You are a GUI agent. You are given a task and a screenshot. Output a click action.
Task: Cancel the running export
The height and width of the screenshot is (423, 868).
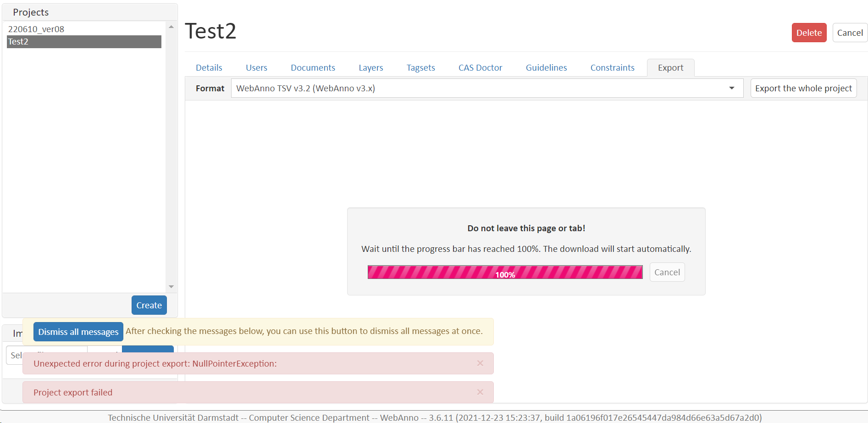tap(667, 272)
